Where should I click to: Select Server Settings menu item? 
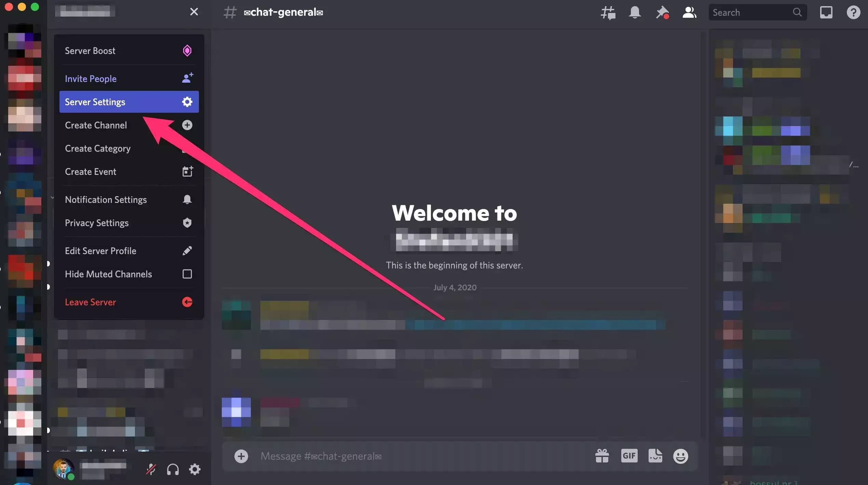(x=129, y=102)
